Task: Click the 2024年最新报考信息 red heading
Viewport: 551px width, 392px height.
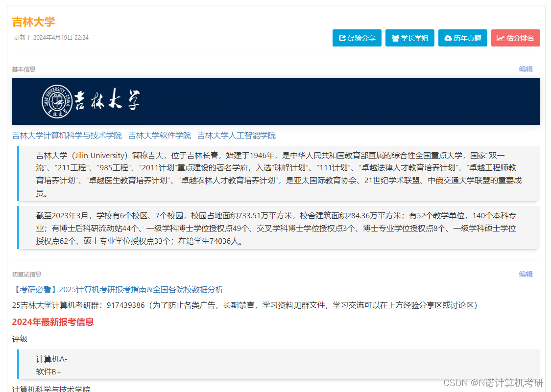Action: (x=53, y=322)
